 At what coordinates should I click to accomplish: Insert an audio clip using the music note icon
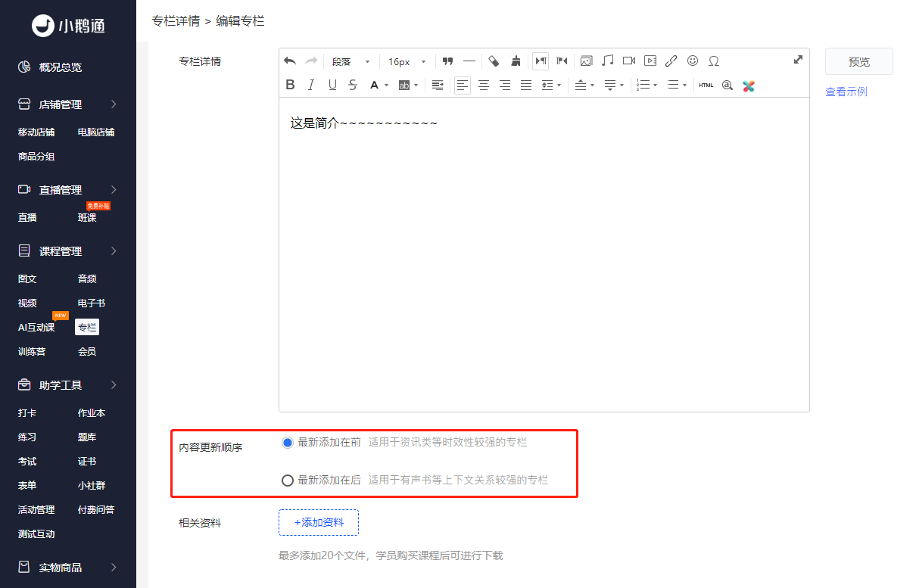click(x=608, y=61)
